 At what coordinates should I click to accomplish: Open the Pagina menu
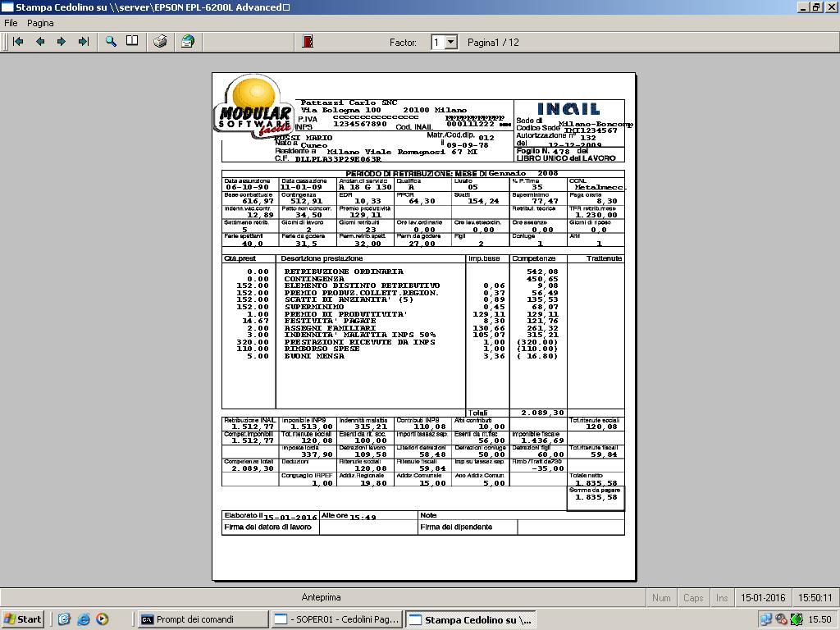40,23
